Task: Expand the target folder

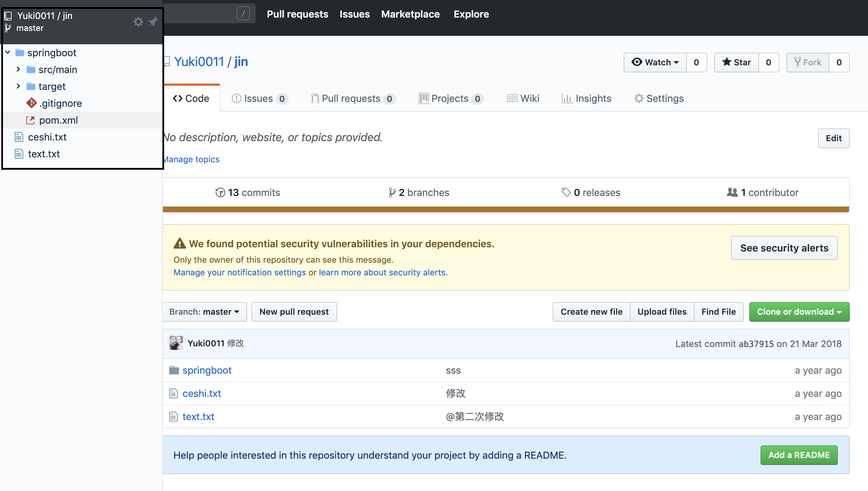Action: coord(18,86)
